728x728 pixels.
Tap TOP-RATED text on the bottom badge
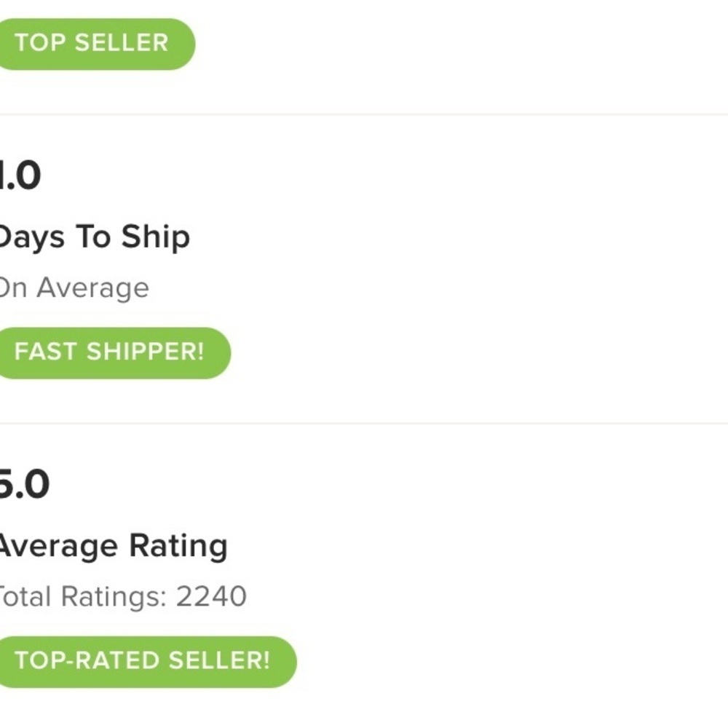(88, 660)
